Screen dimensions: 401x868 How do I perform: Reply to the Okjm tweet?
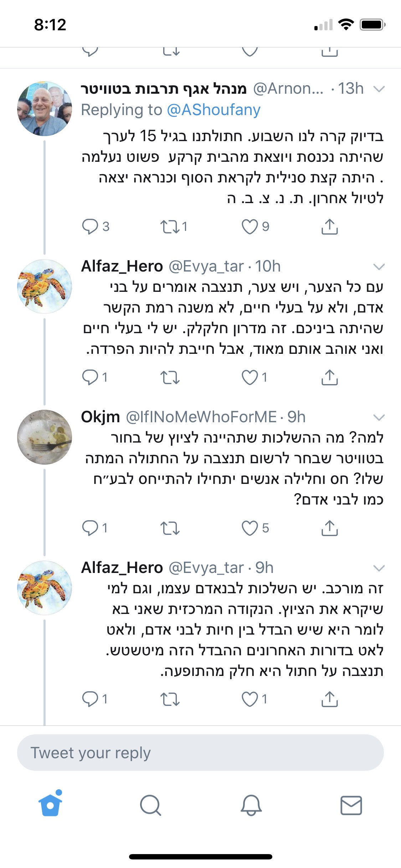tap(90, 528)
